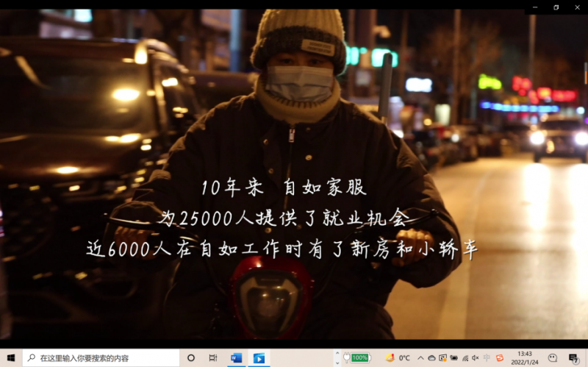
Task: Close the video player window
Action: click(x=578, y=7)
